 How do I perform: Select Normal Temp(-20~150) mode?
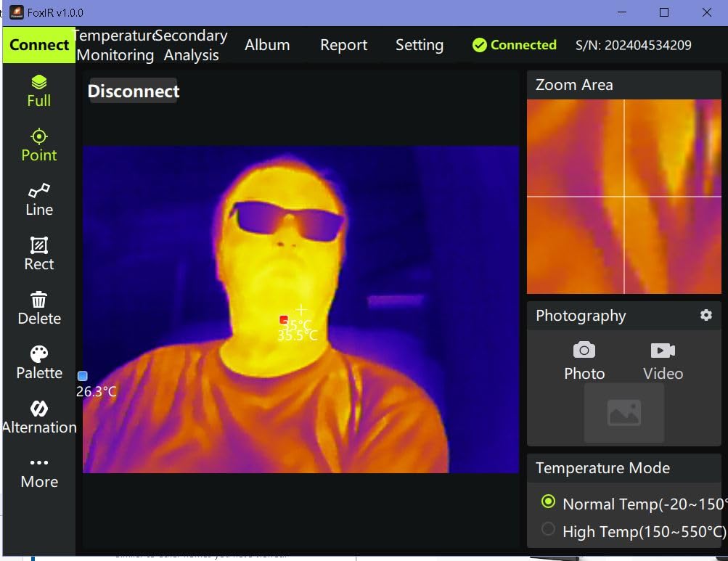point(549,501)
